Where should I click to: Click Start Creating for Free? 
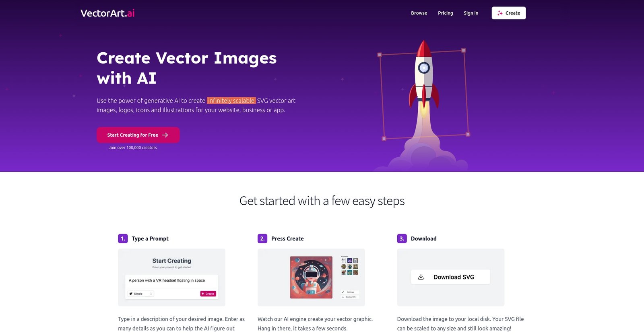138,135
